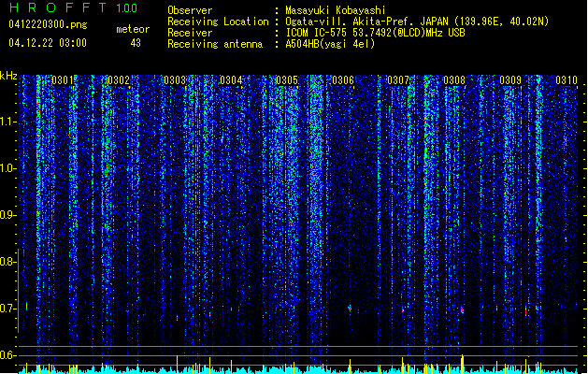This screenshot has height=374, width=588.
Task: Click the file name 0412220300.png
Action: (x=48, y=24)
